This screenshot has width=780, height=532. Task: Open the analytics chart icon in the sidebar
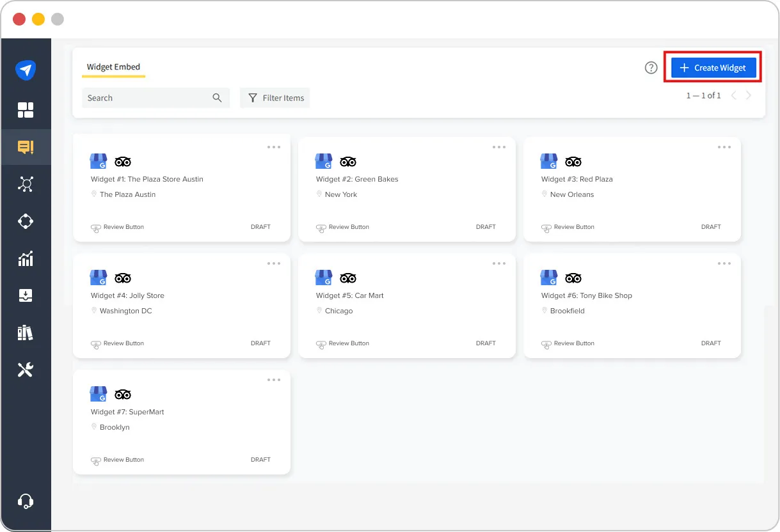[x=26, y=258]
